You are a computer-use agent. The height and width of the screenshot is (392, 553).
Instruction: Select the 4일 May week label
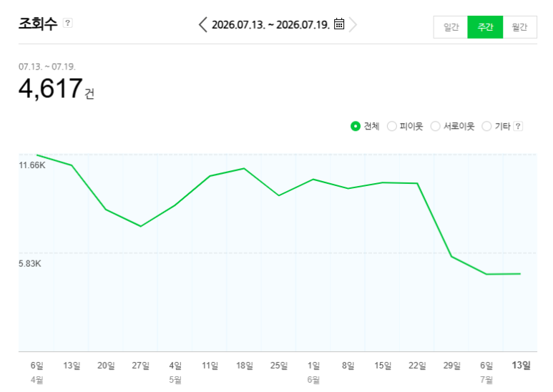coord(175,366)
